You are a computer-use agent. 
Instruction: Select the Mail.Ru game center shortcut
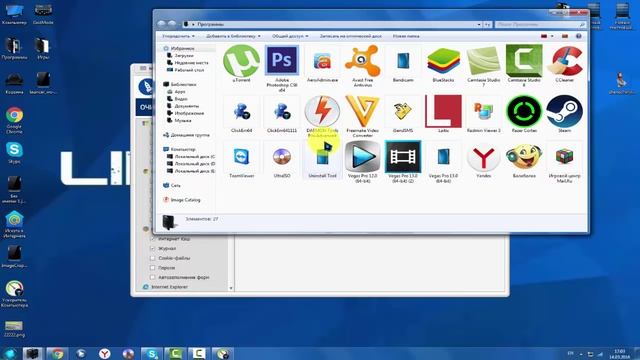(x=564, y=157)
